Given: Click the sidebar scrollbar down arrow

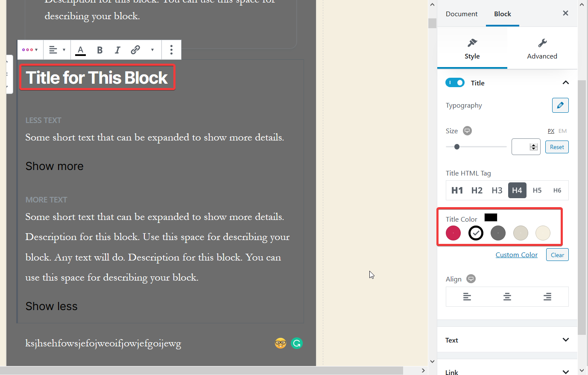Looking at the screenshot, I should point(582,370).
